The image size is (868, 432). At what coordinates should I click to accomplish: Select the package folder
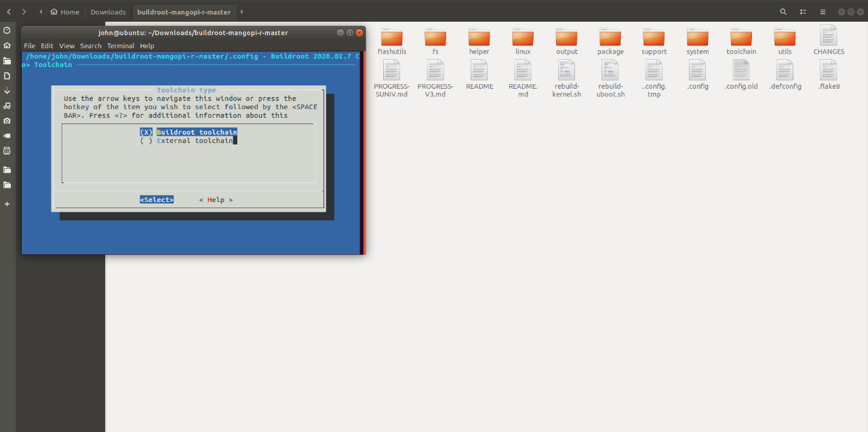pos(610,42)
